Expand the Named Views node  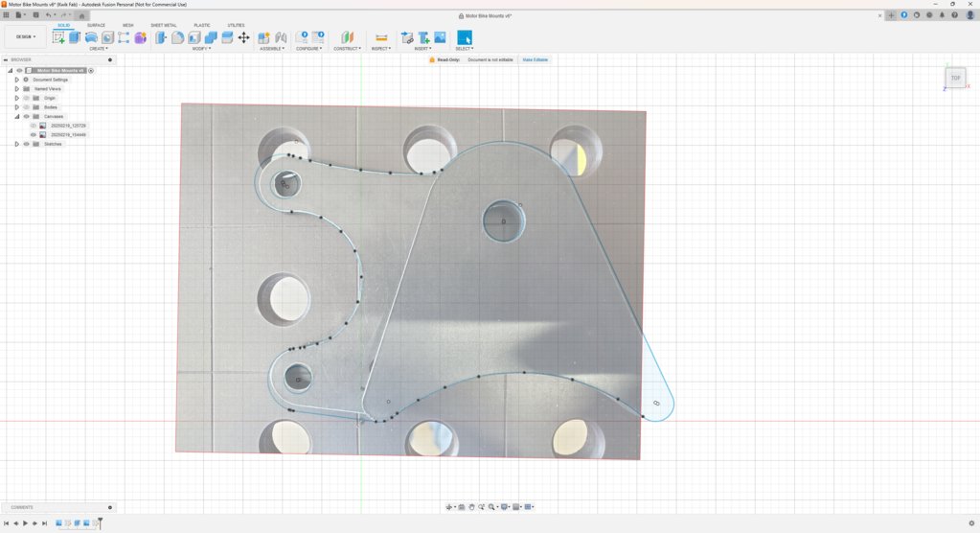click(x=17, y=89)
